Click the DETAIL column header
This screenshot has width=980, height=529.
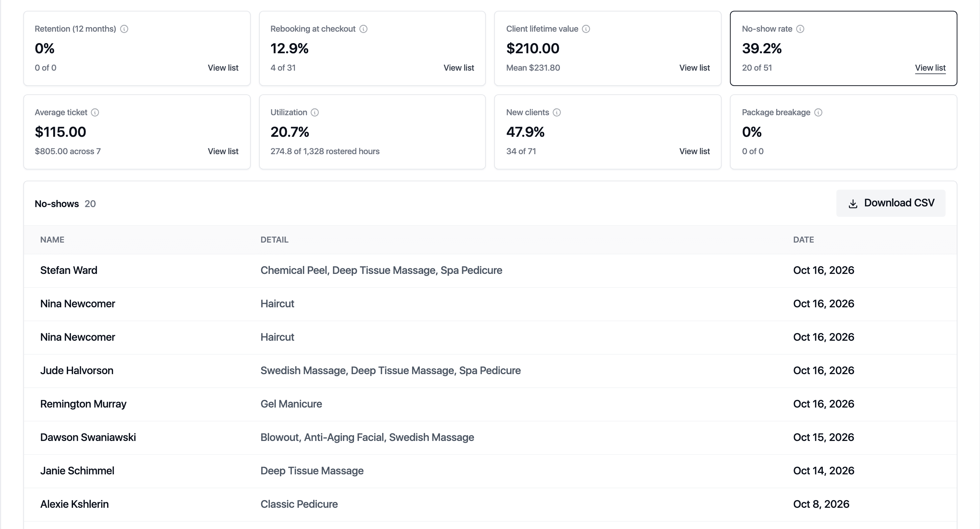point(274,239)
